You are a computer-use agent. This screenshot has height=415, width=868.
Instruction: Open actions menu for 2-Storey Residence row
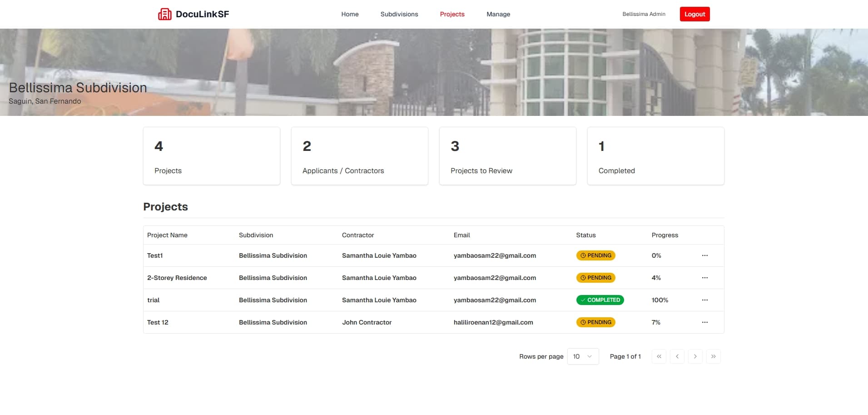click(704, 278)
